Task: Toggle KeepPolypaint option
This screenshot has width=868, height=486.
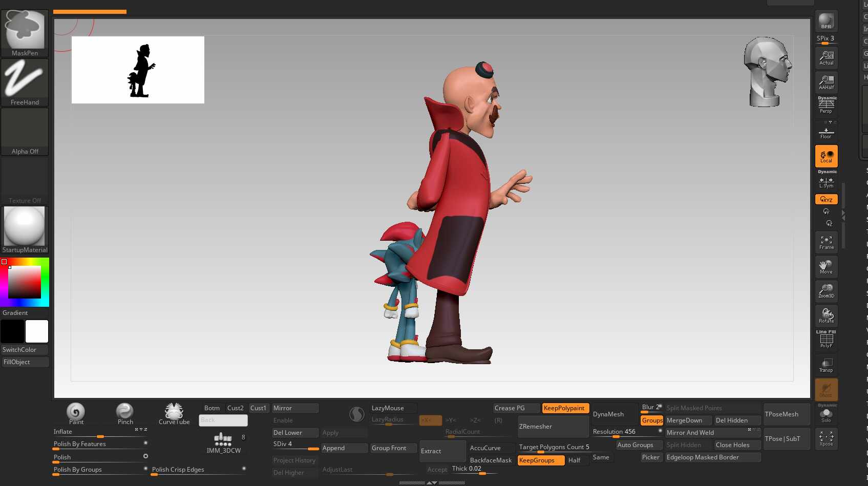Action: point(566,408)
